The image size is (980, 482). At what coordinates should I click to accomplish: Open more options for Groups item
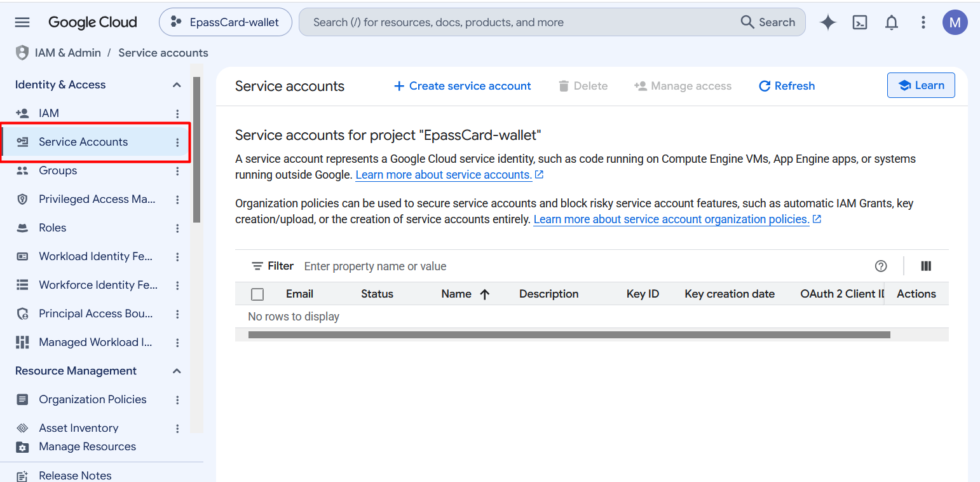(177, 171)
